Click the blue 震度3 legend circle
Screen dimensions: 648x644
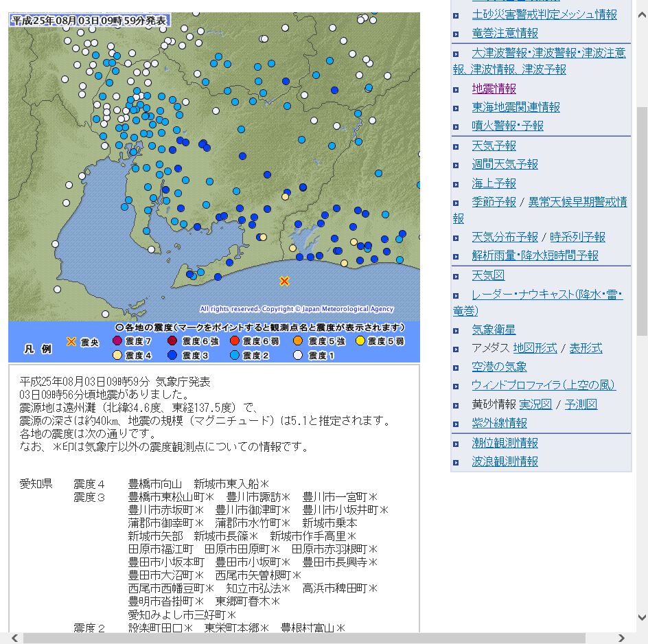(x=172, y=355)
